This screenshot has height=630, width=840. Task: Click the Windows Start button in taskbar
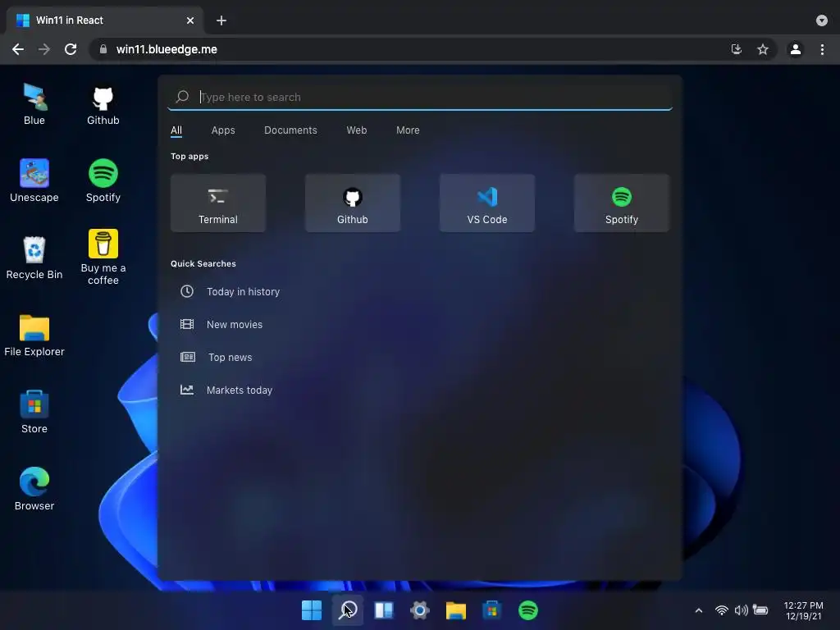pyautogui.click(x=312, y=610)
